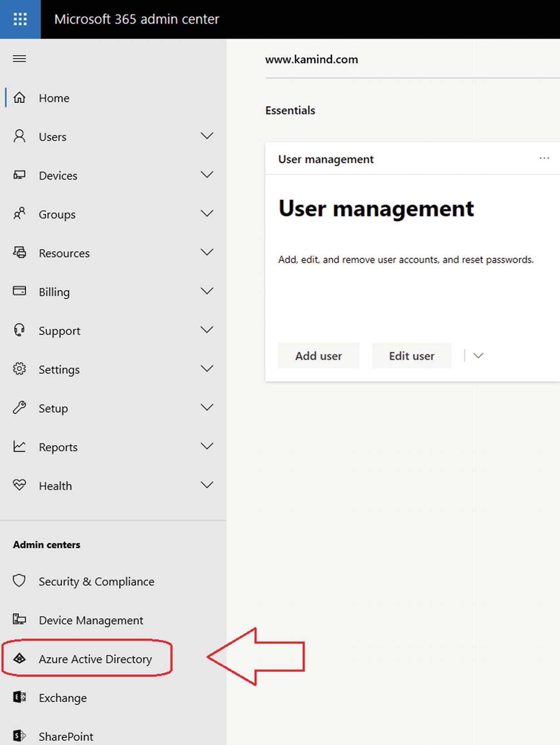This screenshot has width=560, height=745.
Task: Expand the Health menu chevron
Action: point(207,485)
